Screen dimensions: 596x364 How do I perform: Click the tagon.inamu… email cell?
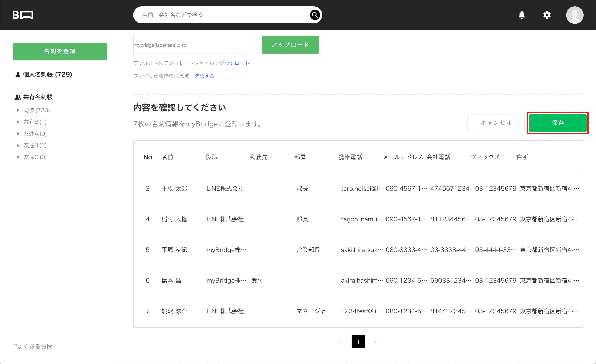[x=362, y=219]
